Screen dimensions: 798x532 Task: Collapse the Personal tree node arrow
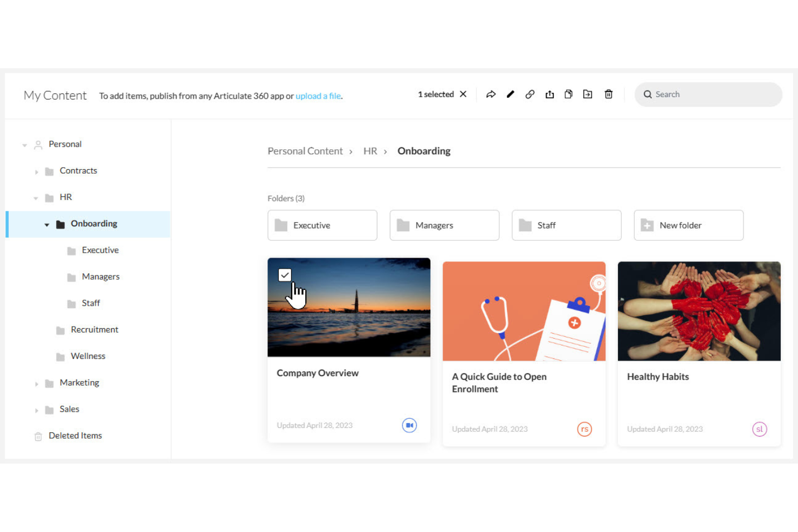(x=24, y=145)
